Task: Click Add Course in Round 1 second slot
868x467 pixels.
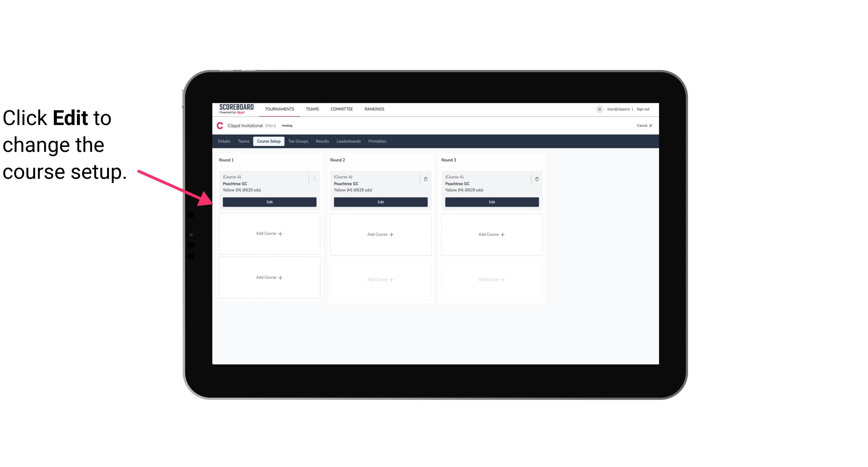Action: (x=269, y=234)
